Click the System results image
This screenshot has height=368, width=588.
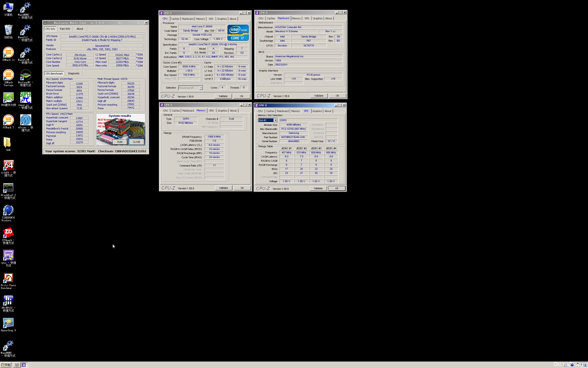pos(121,129)
